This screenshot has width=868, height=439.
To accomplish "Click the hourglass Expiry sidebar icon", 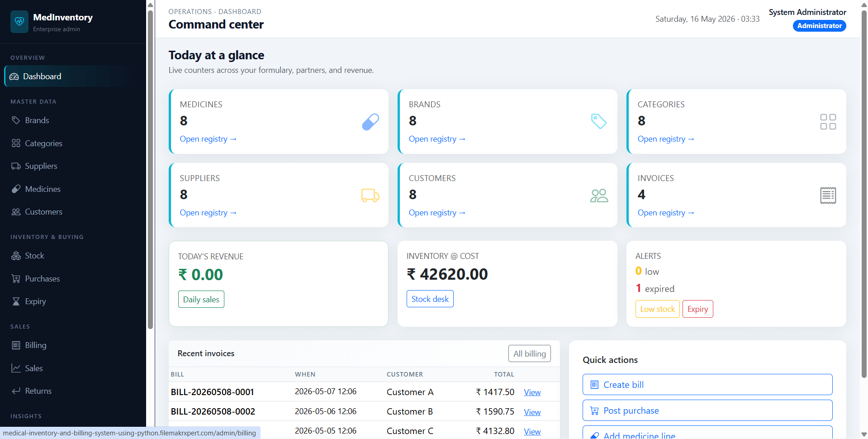I will (x=16, y=301).
